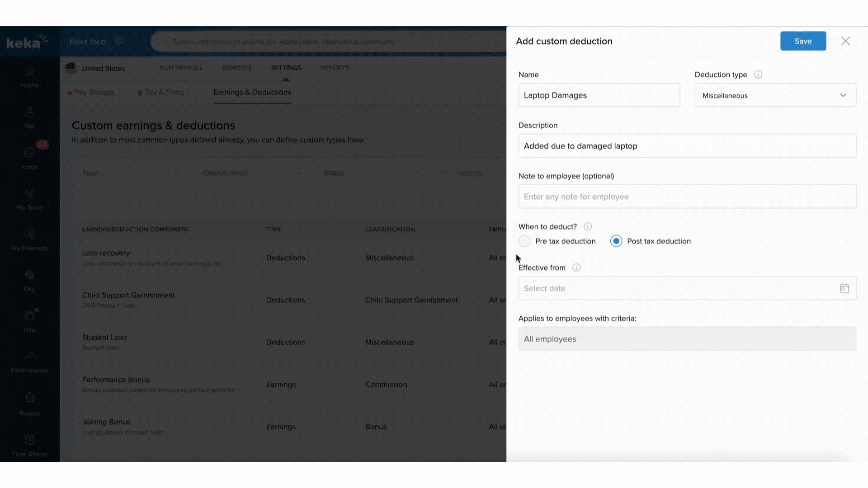Switch to the Run Payroll tab
This screenshot has height=488, width=868.
point(181,68)
